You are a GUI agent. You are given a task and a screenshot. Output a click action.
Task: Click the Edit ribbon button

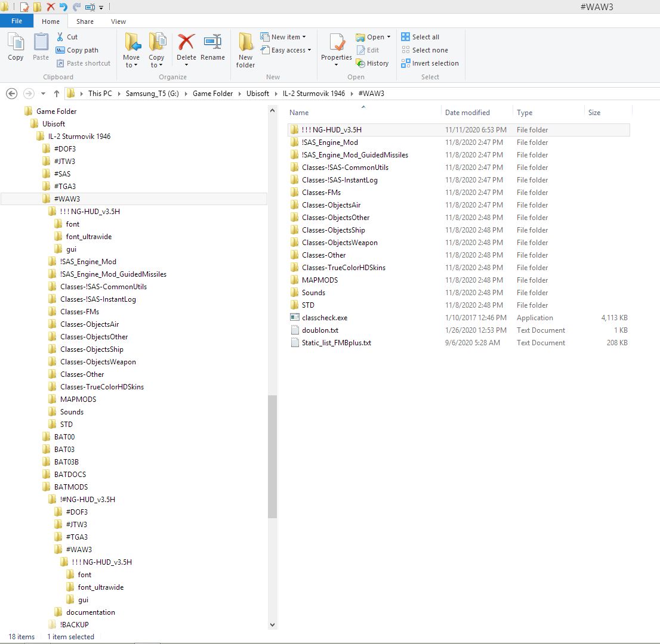click(368, 50)
